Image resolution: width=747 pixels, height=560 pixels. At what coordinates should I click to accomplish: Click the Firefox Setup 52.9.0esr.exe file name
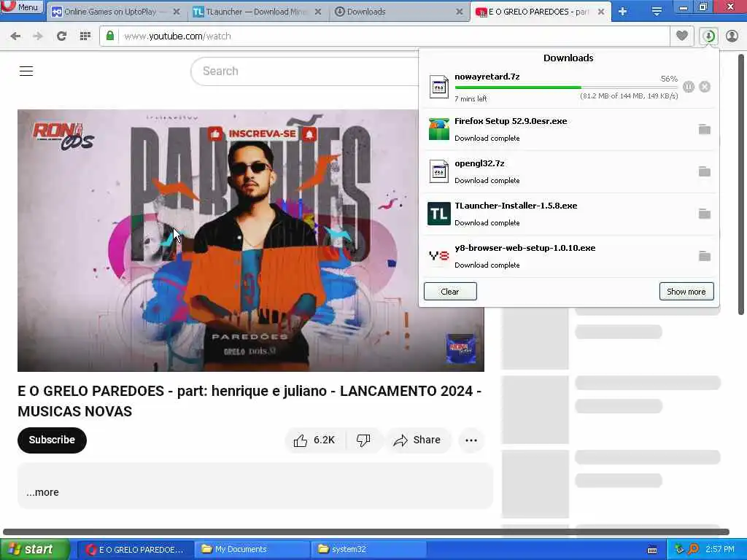(x=511, y=121)
